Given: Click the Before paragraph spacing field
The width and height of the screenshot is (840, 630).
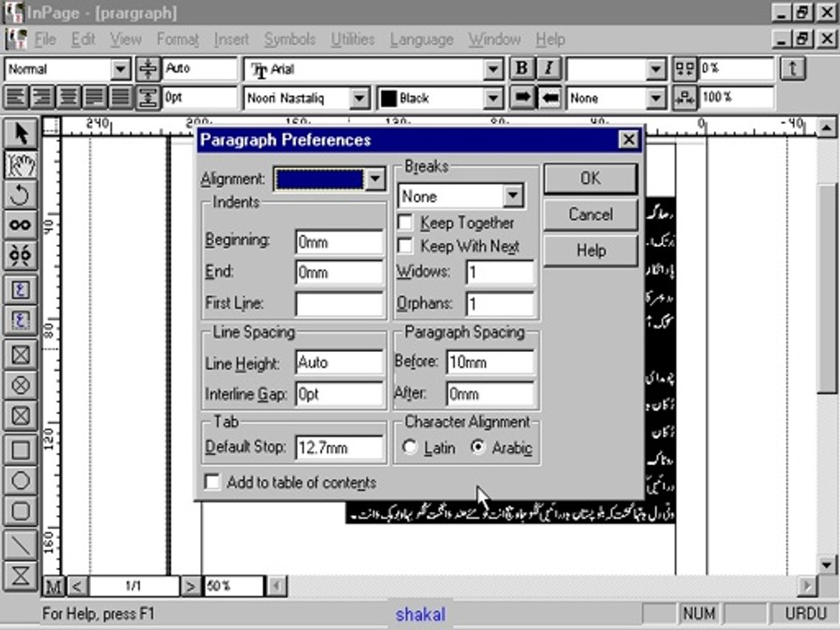Looking at the screenshot, I should click(490, 362).
